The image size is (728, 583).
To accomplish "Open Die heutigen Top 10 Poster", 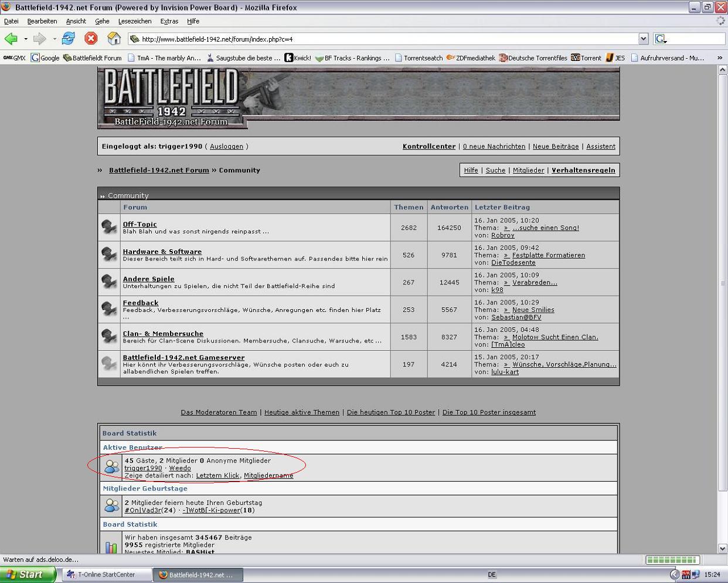I will click(391, 412).
